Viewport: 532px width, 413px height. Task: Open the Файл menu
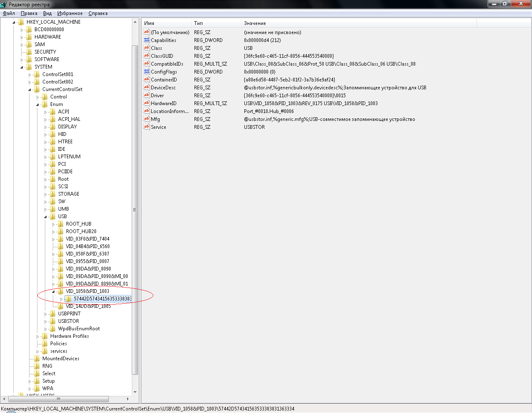click(x=9, y=13)
